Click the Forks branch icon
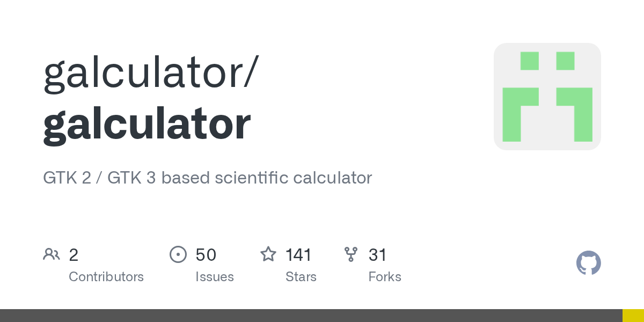The image size is (644, 322). click(351, 254)
